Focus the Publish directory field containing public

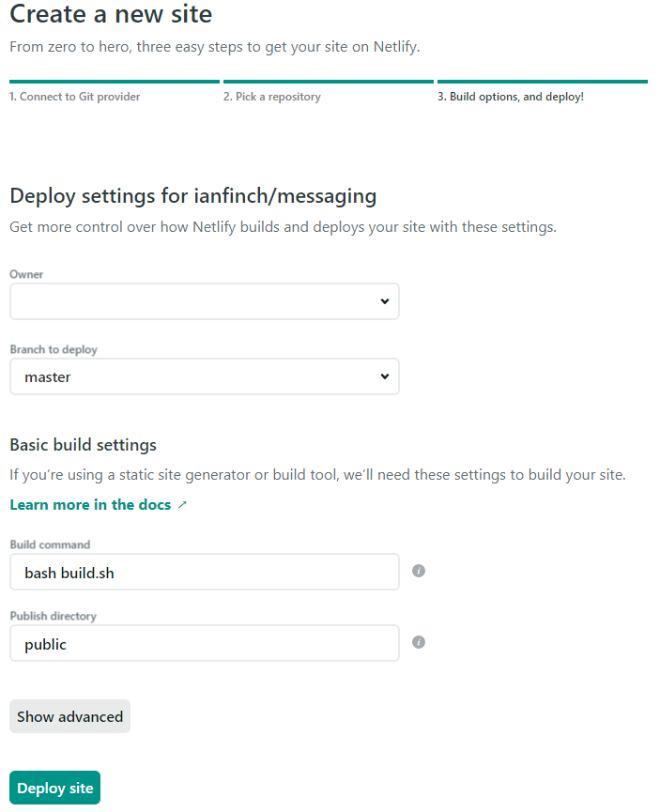coord(205,644)
